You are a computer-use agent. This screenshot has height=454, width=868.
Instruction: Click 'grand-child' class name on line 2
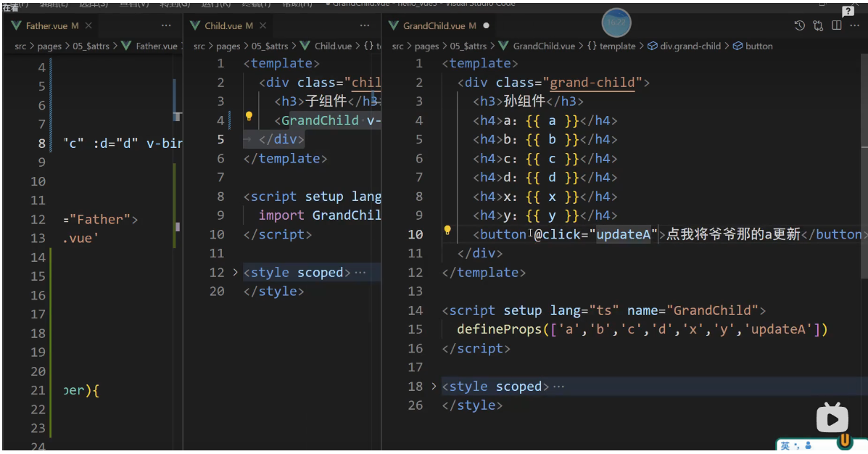click(592, 83)
